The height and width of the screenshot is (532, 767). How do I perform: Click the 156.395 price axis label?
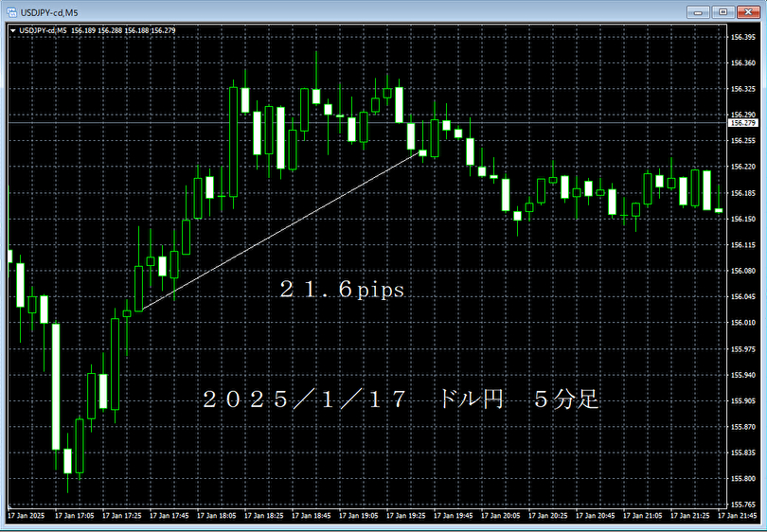point(743,37)
